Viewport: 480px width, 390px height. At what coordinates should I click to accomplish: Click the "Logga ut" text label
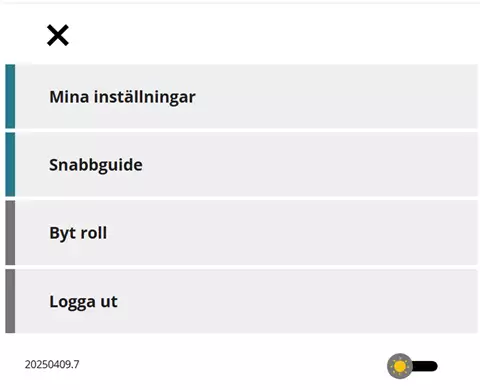point(83,302)
